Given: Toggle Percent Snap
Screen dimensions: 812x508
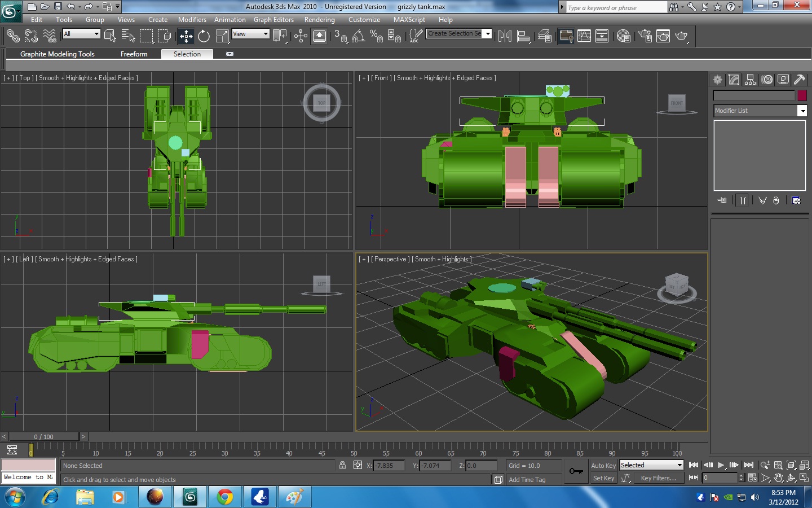Looking at the screenshot, I should coord(376,36).
